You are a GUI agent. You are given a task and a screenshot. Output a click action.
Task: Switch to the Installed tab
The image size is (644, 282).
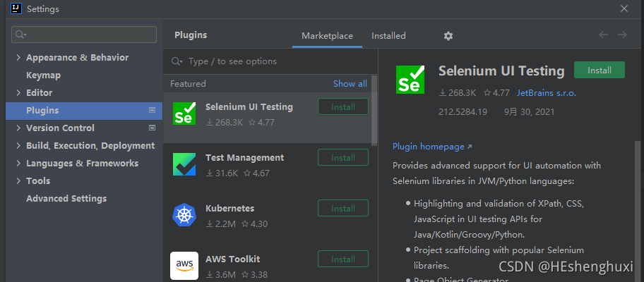[388, 36]
